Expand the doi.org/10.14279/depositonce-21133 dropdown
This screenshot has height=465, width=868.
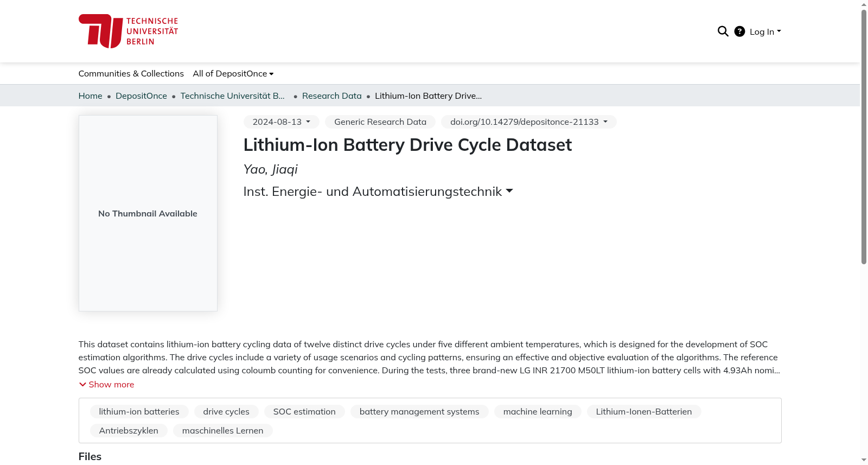tap(529, 122)
